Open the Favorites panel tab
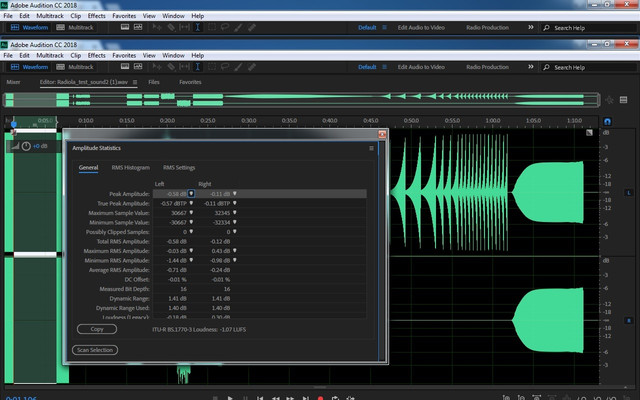Image resolution: width=640 pixels, height=400 pixels. pos(190,82)
